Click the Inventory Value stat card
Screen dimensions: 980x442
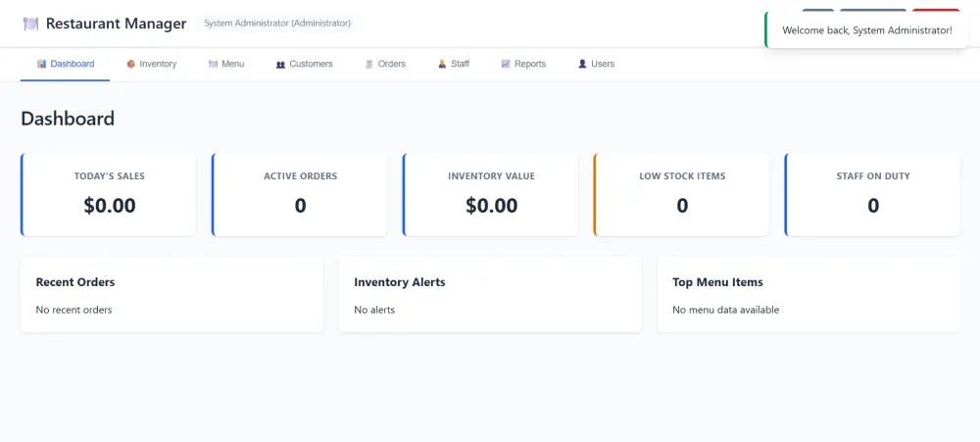click(491, 194)
